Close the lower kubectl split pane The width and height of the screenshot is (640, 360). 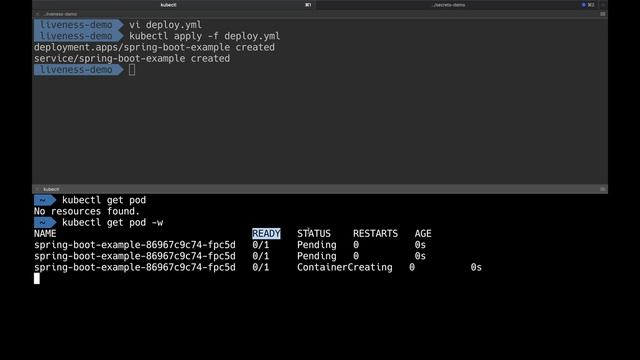pos(38,189)
